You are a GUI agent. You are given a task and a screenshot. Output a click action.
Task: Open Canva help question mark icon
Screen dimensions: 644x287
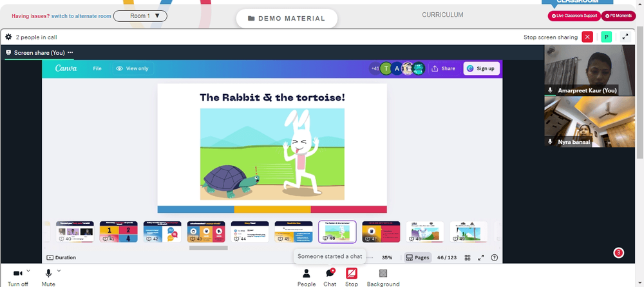pyautogui.click(x=495, y=258)
